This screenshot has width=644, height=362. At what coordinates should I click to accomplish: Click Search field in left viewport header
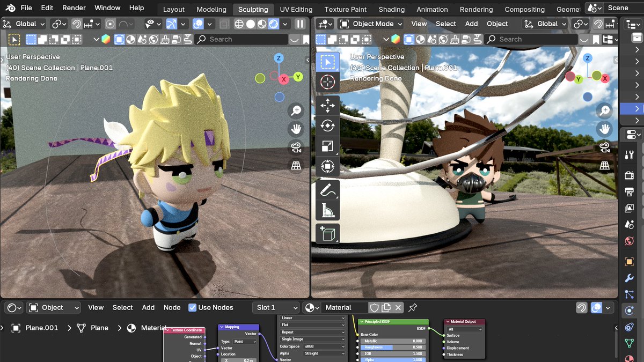(241, 39)
